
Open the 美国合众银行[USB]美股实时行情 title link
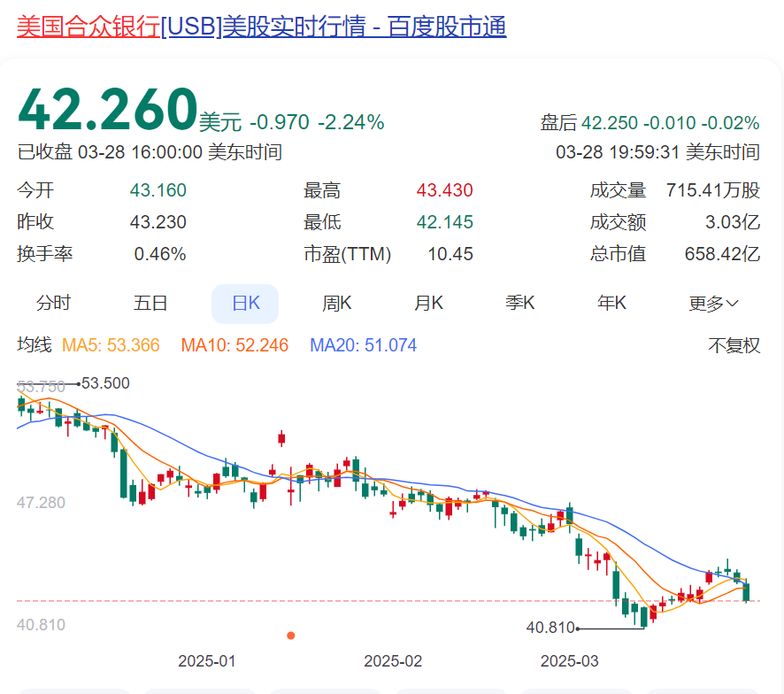click(262, 27)
